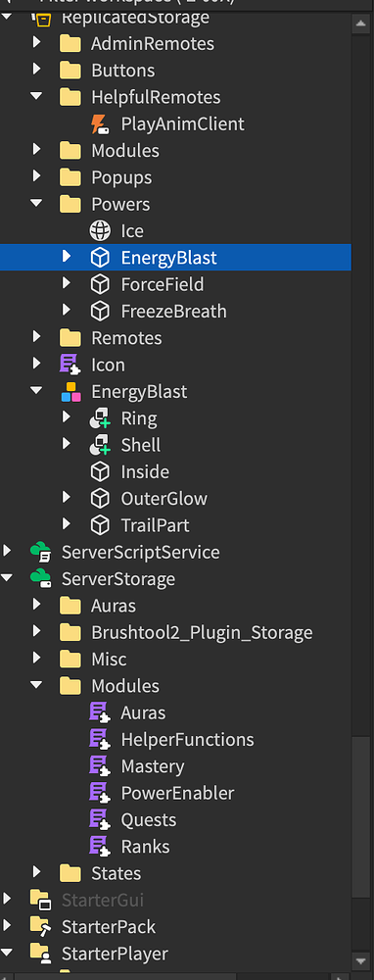
Task: Click the PowerEnabler module script icon
Action: point(100,793)
